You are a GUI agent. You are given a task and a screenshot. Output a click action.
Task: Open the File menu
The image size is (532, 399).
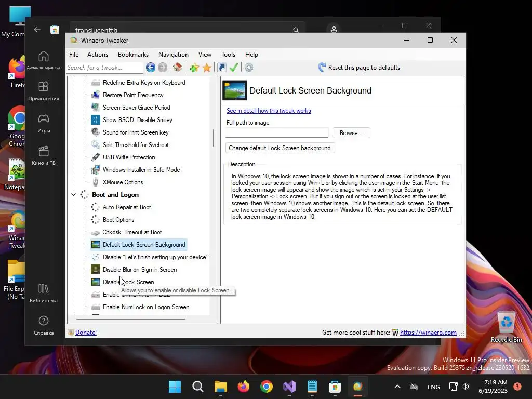coord(74,54)
